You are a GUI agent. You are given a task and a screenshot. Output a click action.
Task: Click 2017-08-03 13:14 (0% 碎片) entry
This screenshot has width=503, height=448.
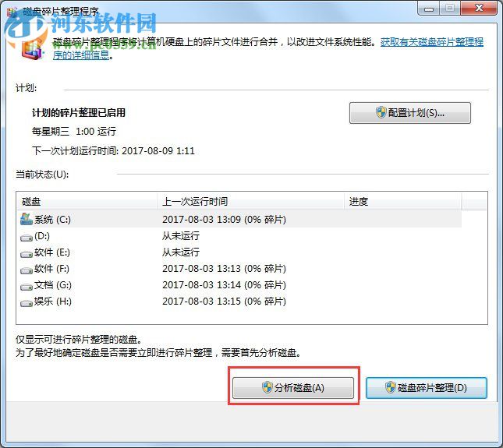[224, 285]
